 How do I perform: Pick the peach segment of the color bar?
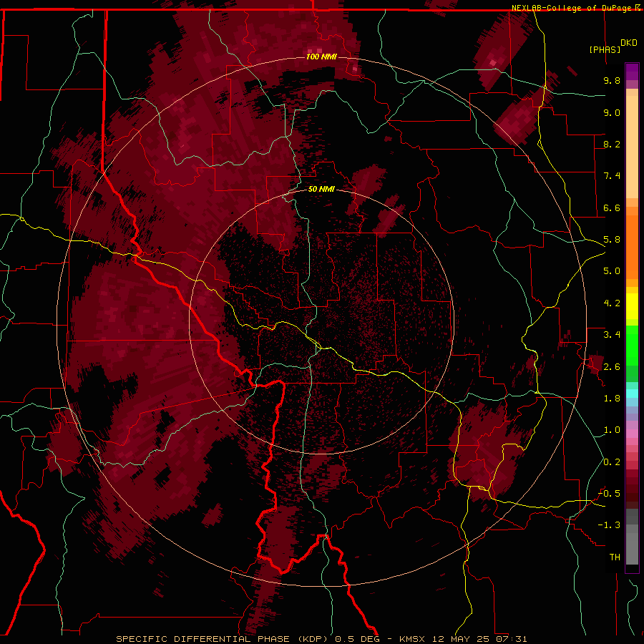tap(632, 144)
